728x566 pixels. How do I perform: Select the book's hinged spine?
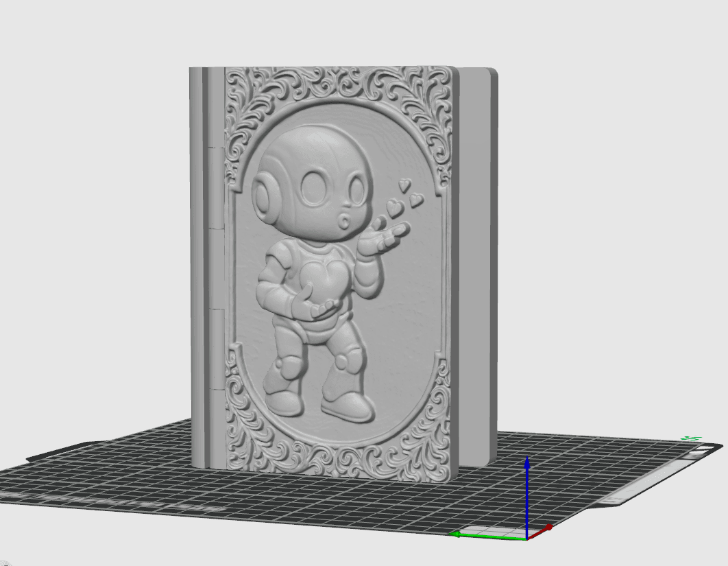(207, 267)
